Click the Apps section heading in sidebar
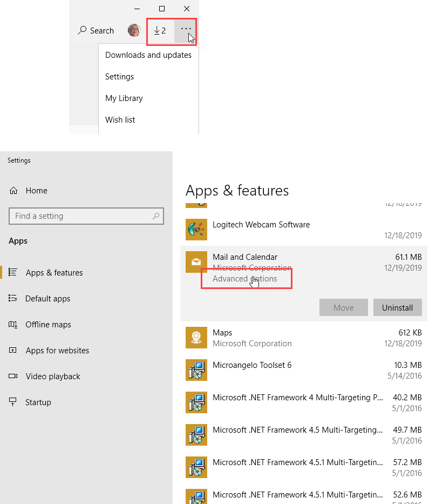 pyautogui.click(x=18, y=241)
